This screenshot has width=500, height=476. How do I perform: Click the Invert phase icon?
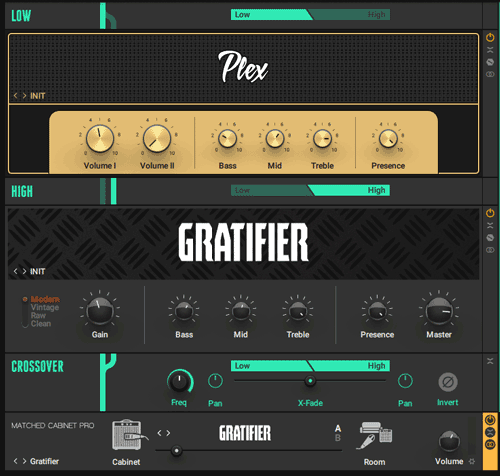pos(448,382)
